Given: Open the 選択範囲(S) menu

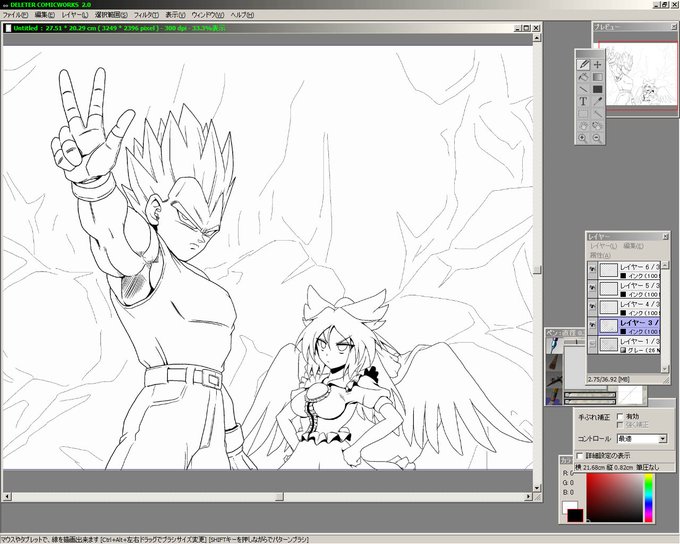Looking at the screenshot, I should click(x=111, y=15).
